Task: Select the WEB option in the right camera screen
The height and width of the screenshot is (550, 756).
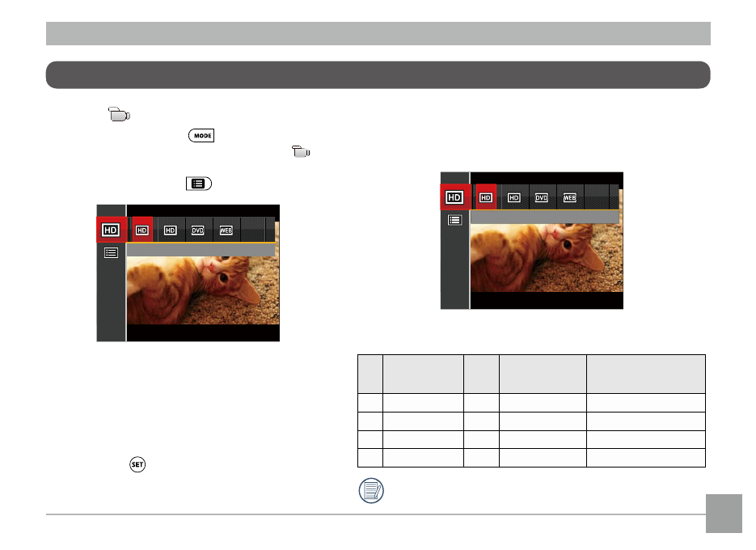Action: coord(570,198)
